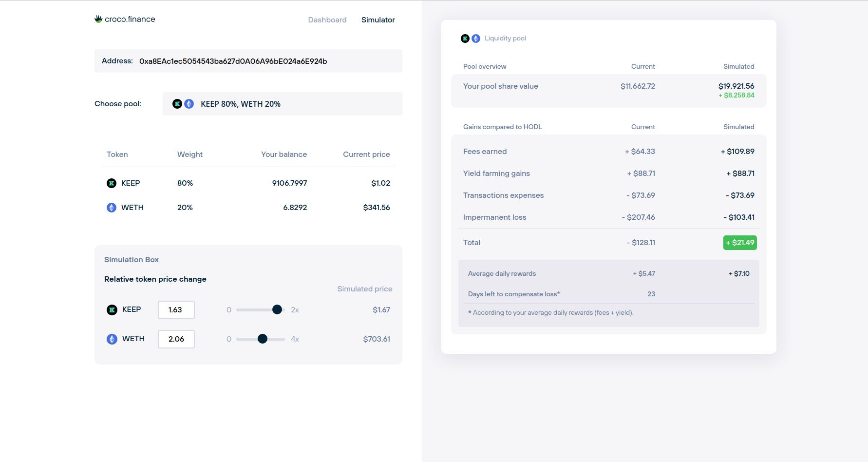868x462 pixels.
Task: Click the Your balance column header
Action: [x=284, y=154]
